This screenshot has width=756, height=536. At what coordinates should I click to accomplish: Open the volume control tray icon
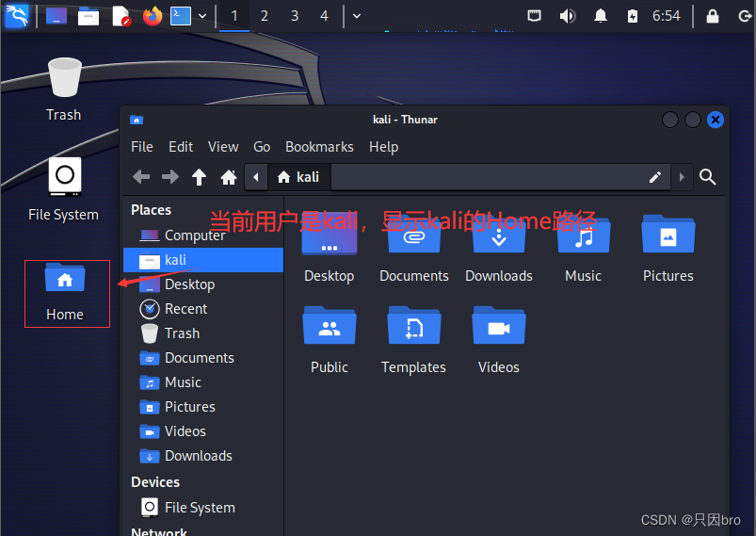pyautogui.click(x=568, y=16)
